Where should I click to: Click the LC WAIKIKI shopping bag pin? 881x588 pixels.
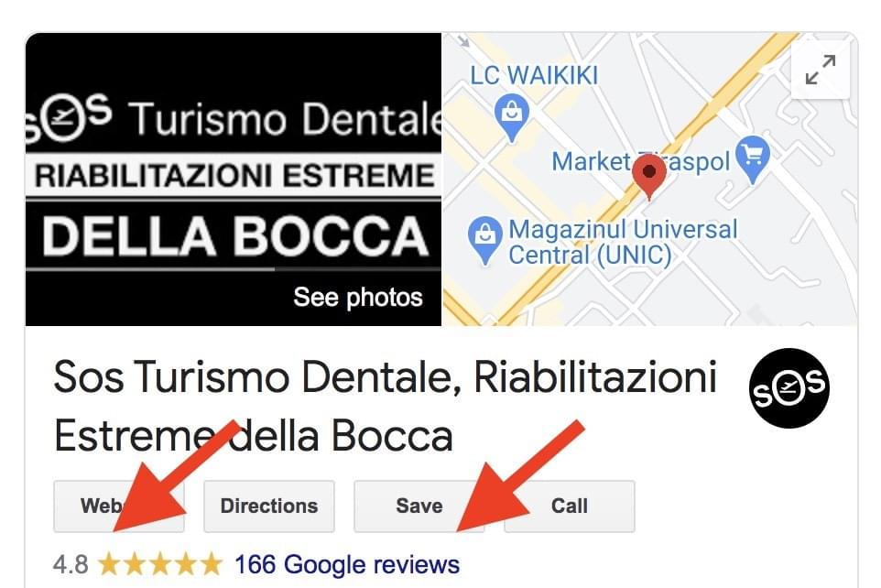coord(511,117)
